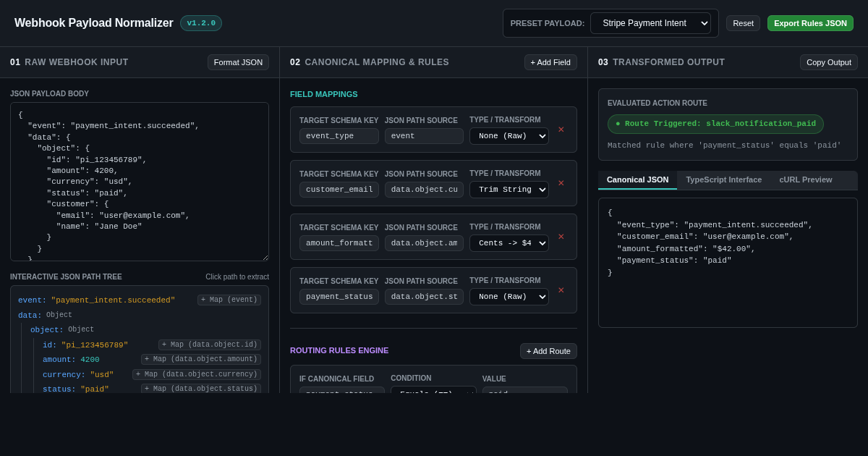This screenshot has width=868, height=456.
Task: Click the FIELD MAPPINGS heading
Action: pos(324,94)
